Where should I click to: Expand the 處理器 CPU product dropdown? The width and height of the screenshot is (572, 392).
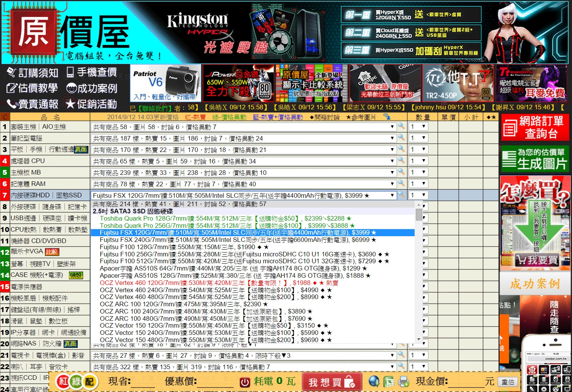point(244,161)
